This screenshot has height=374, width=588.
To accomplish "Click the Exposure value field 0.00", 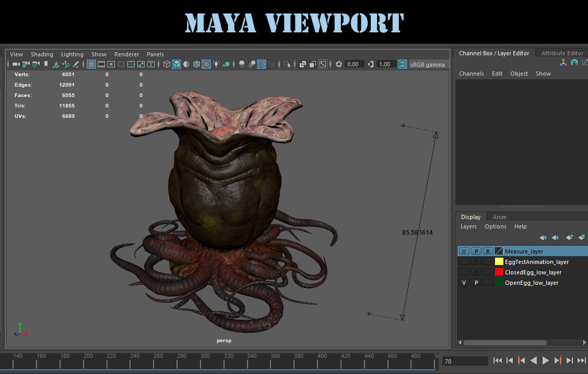I will point(355,64).
